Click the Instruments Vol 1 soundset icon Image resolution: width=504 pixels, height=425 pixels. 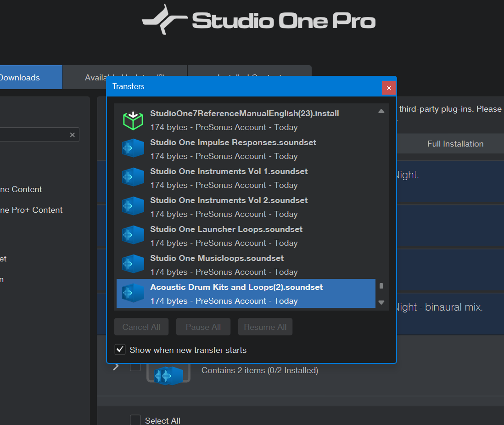pos(133,177)
